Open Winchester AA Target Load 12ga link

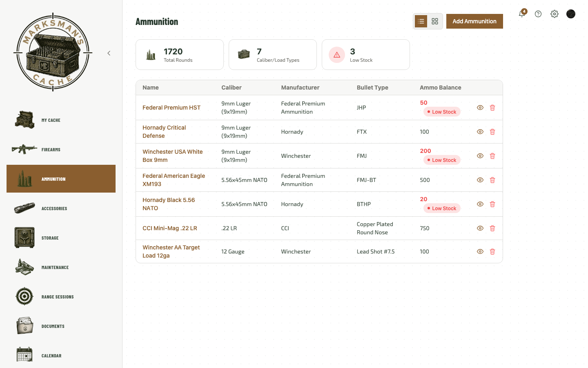171,251
